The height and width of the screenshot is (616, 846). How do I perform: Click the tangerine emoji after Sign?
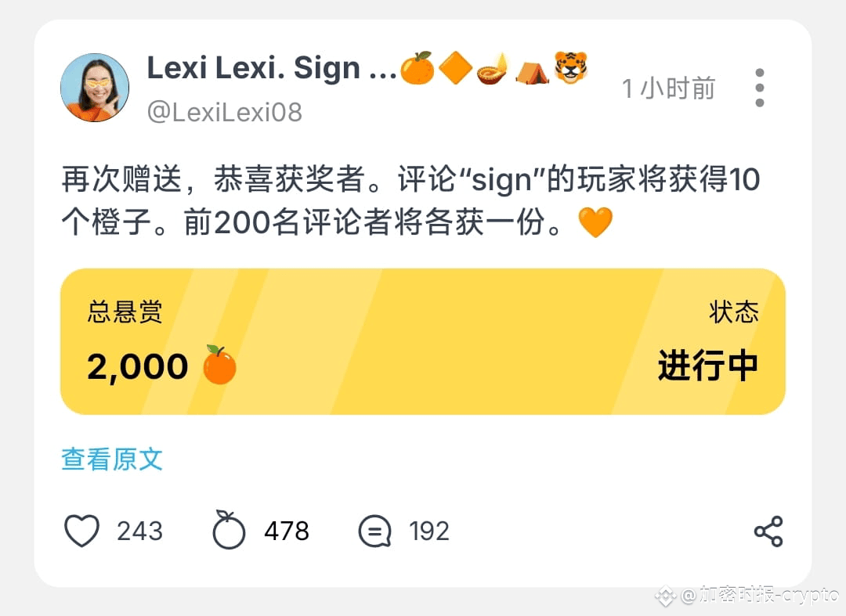click(x=417, y=68)
